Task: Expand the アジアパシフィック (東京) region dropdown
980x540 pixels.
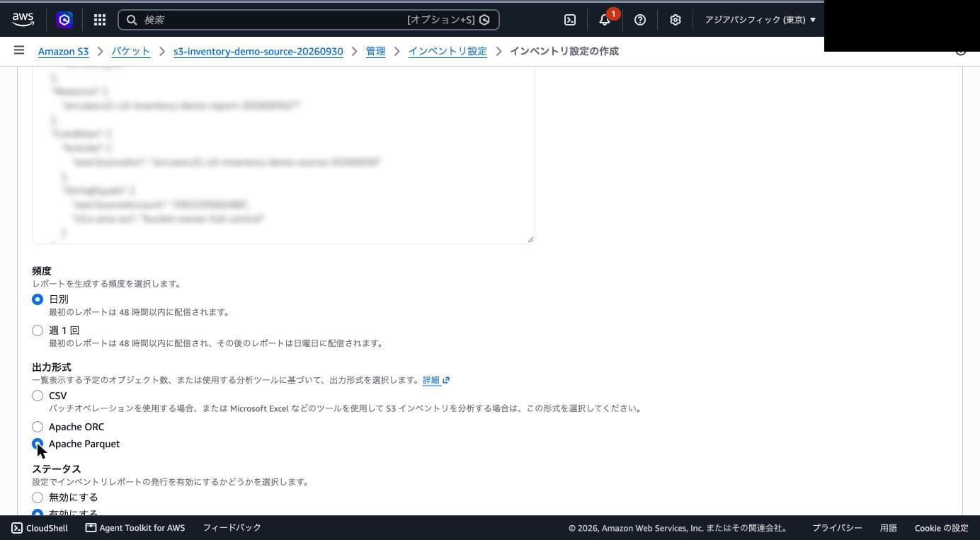Action: [760, 20]
